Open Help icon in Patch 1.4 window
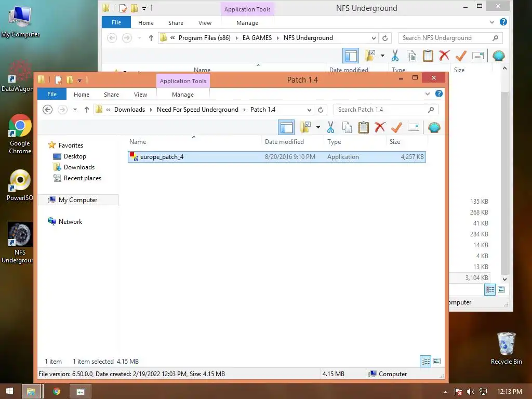532x399 pixels. coord(438,94)
